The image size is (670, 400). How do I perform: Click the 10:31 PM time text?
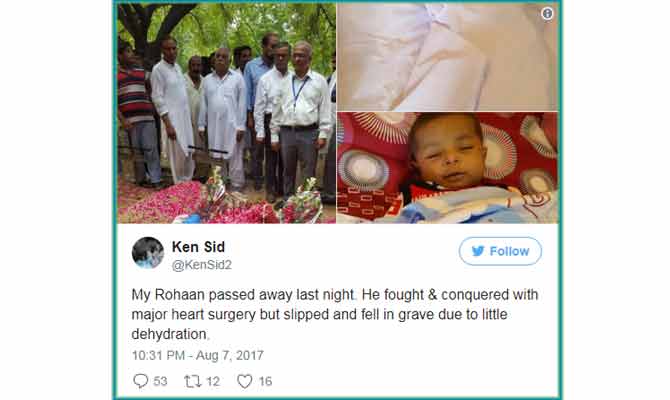point(158,356)
